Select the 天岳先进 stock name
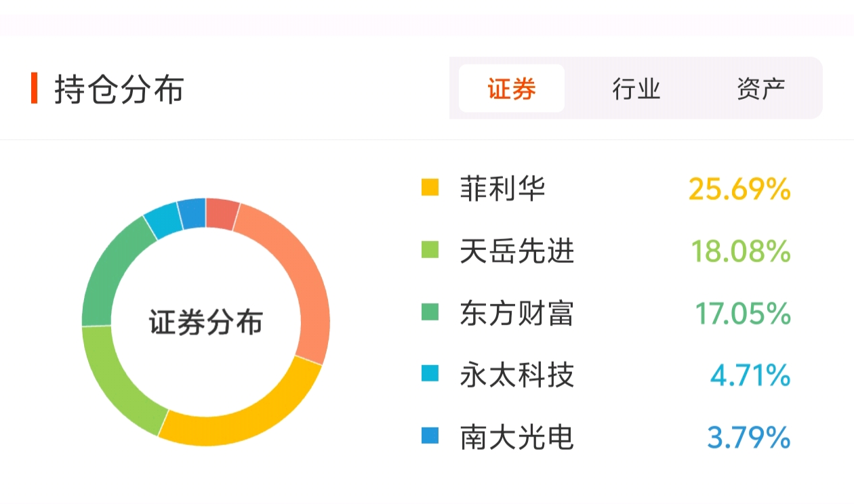Screen dimensions: 854x504 coord(517,251)
